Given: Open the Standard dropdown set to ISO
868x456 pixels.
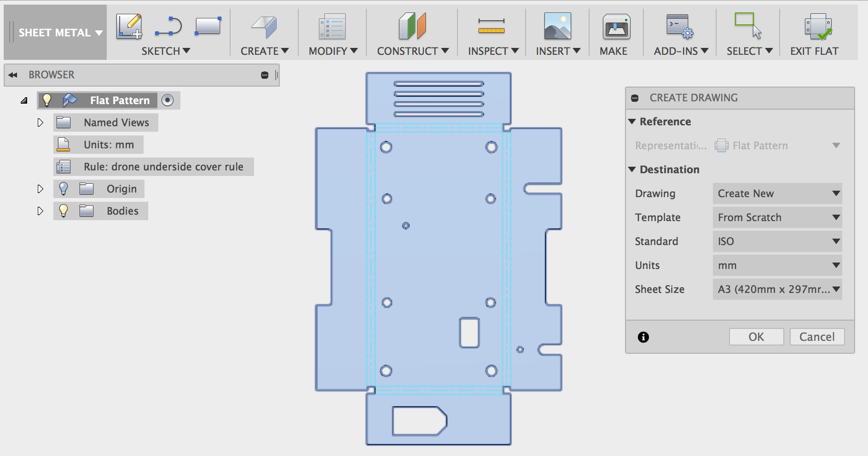Looking at the screenshot, I should (x=777, y=241).
